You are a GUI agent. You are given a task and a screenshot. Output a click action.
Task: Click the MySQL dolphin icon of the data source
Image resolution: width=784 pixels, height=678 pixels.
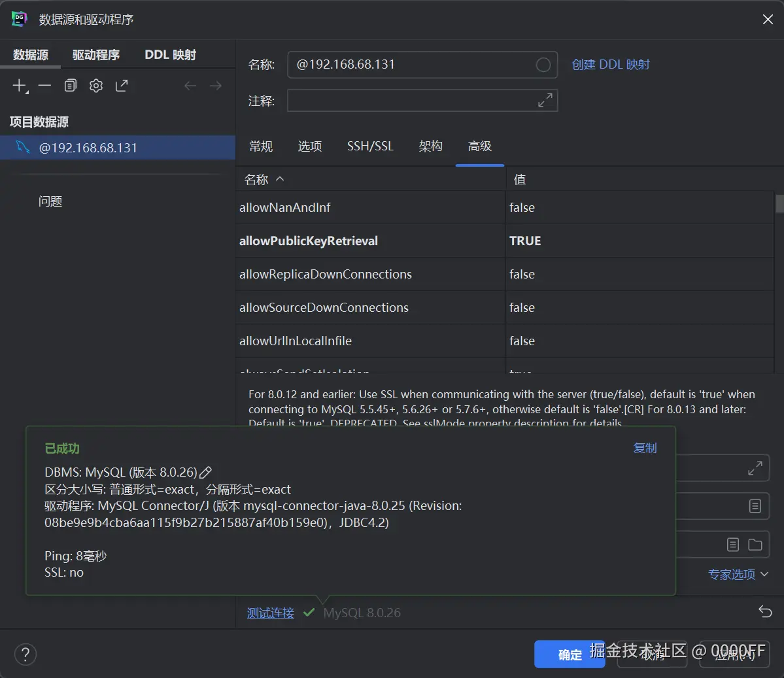point(22,147)
